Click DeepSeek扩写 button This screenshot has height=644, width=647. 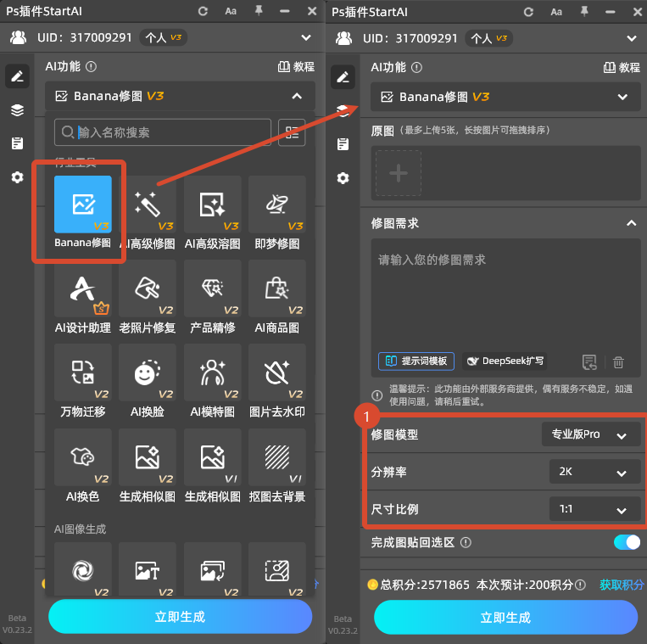tap(505, 361)
